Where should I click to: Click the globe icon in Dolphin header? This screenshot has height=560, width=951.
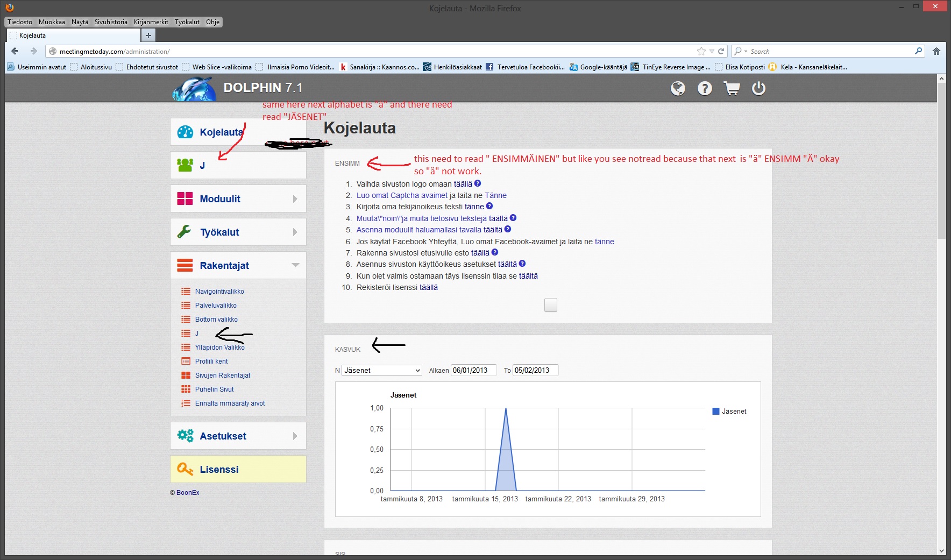678,88
